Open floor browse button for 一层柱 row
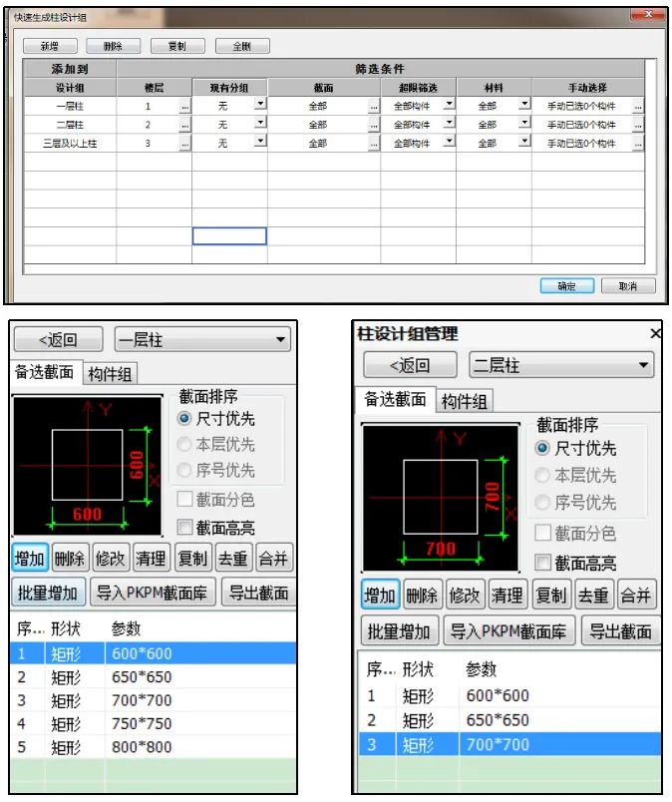Screen dimensions: 672x802 coord(185,107)
